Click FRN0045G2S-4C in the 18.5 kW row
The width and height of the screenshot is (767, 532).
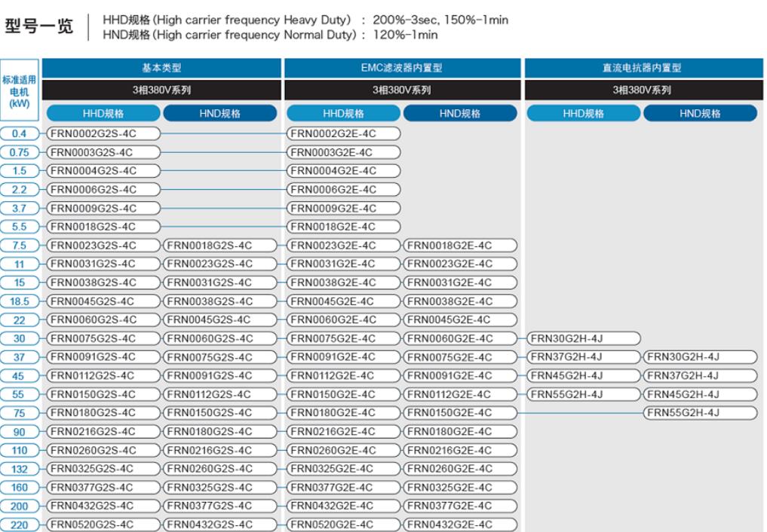point(103,301)
